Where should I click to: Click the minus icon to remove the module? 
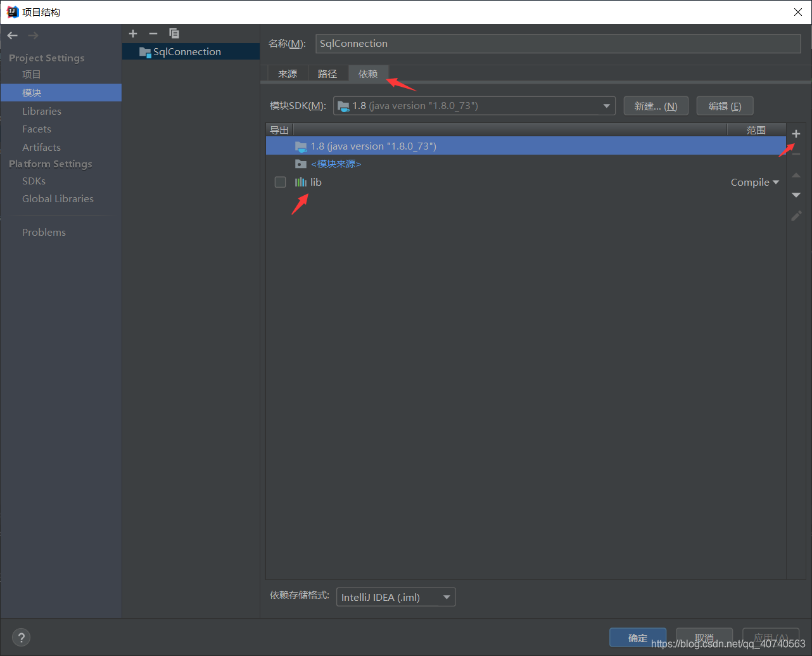click(153, 33)
